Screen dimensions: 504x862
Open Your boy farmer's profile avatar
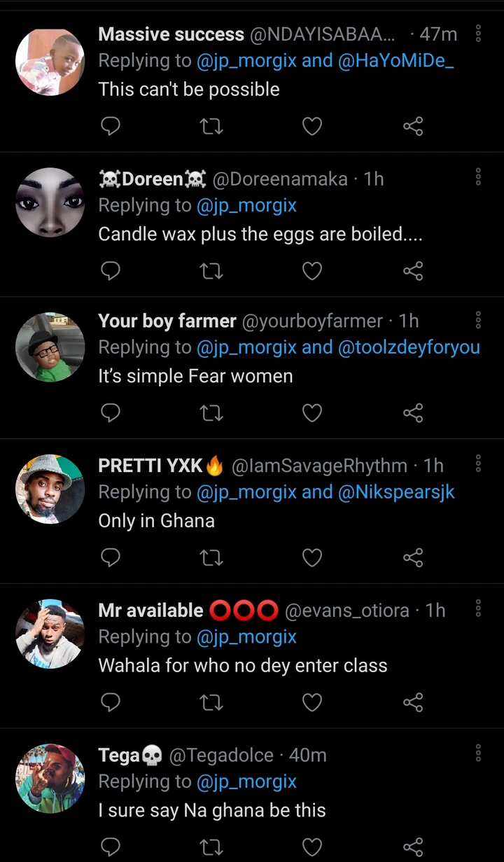coord(50,347)
